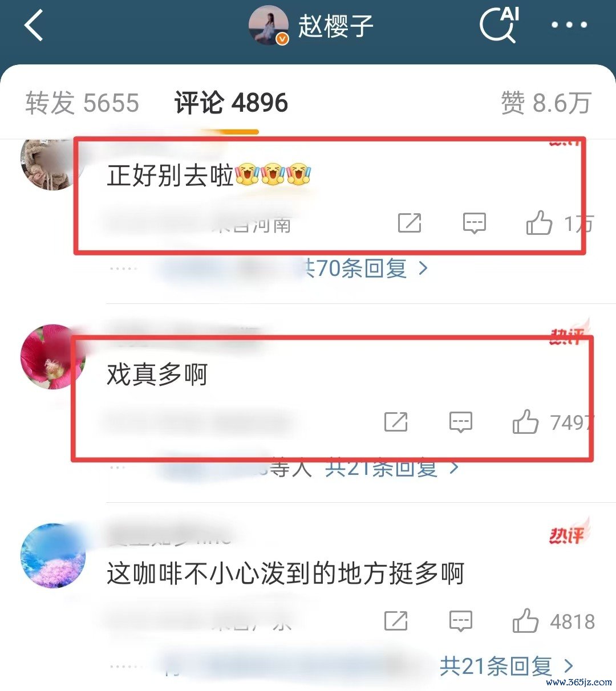Image resolution: width=616 pixels, height=691 pixels.
Task: Expand the 共70条回复 replies
Action: pyautogui.click(x=365, y=267)
